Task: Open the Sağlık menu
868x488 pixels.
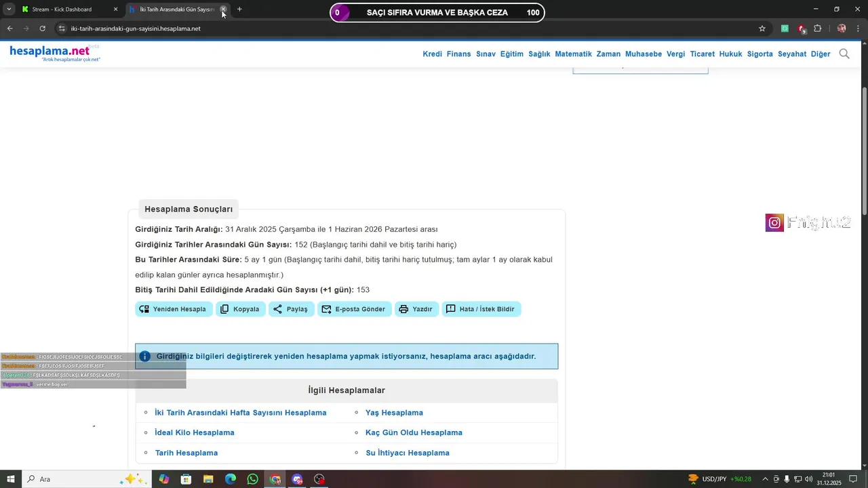Action: point(539,54)
